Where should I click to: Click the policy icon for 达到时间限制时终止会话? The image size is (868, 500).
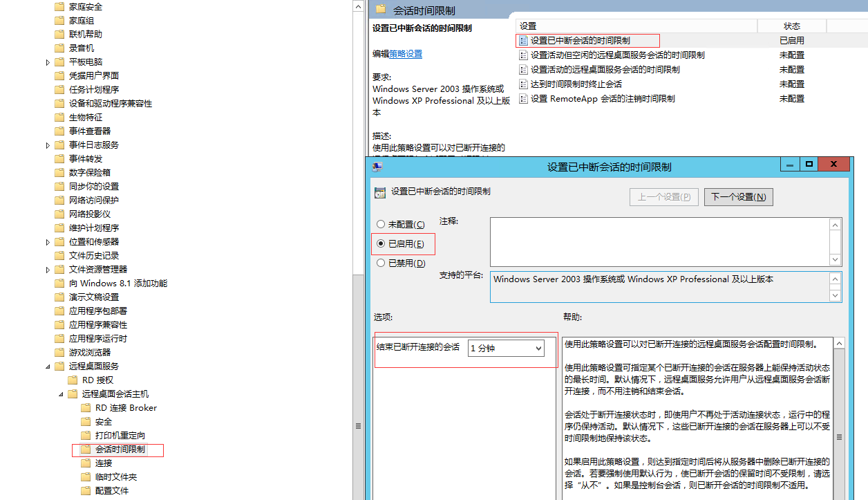pyautogui.click(x=523, y=84)
